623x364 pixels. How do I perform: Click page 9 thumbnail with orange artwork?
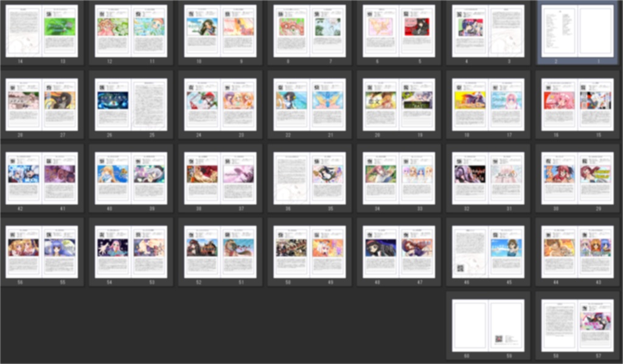238,31
